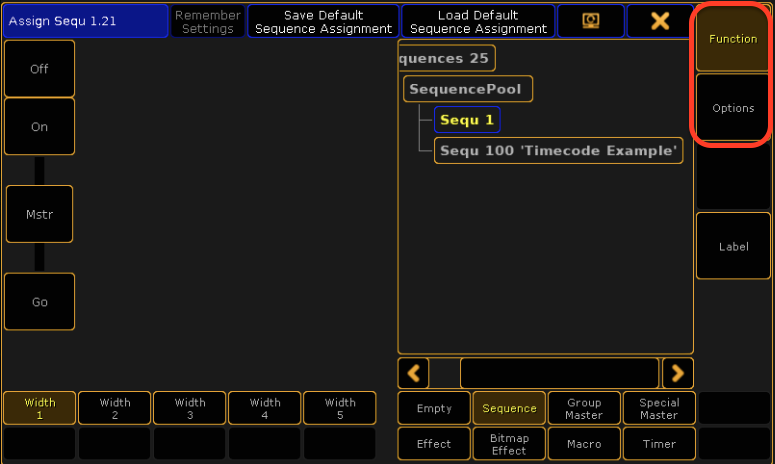Click Save Default Sequence Assignment

click(x=324, y=21)
